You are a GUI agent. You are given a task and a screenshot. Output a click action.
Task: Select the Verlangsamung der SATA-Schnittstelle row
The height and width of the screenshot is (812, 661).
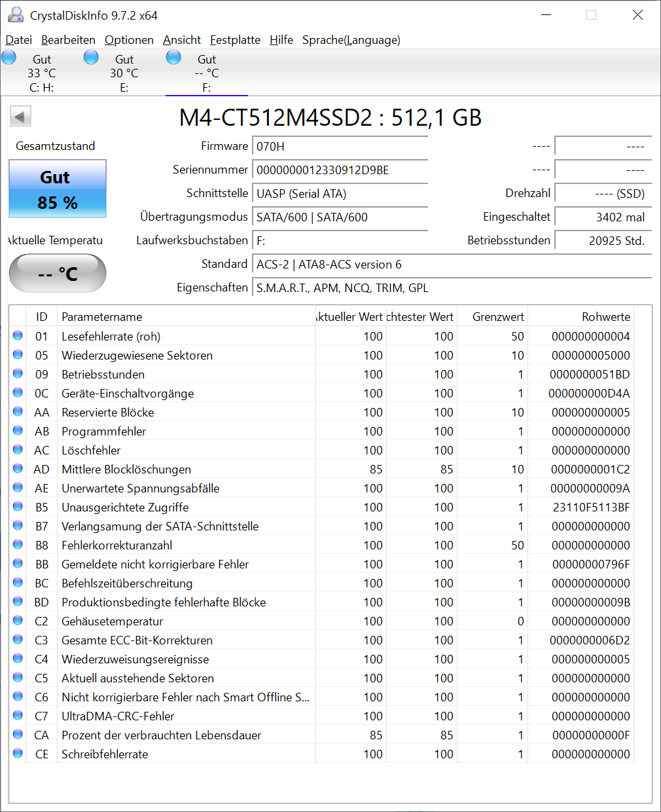321,526
